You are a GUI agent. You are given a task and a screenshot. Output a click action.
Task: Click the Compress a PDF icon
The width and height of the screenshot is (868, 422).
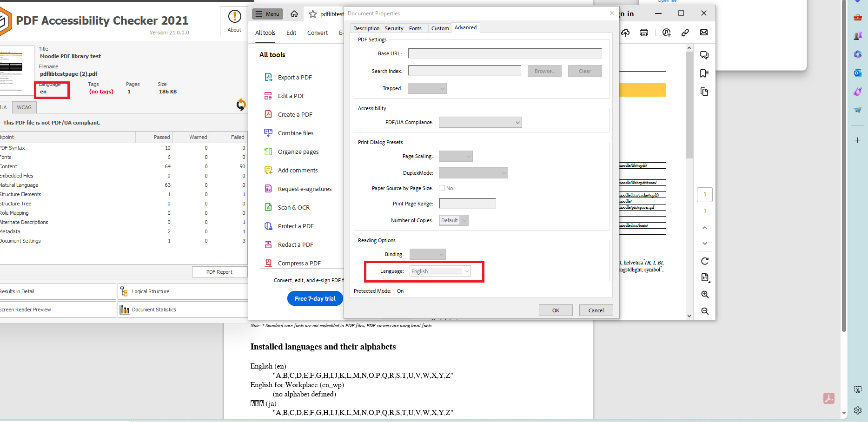click(x=268, y=263)
